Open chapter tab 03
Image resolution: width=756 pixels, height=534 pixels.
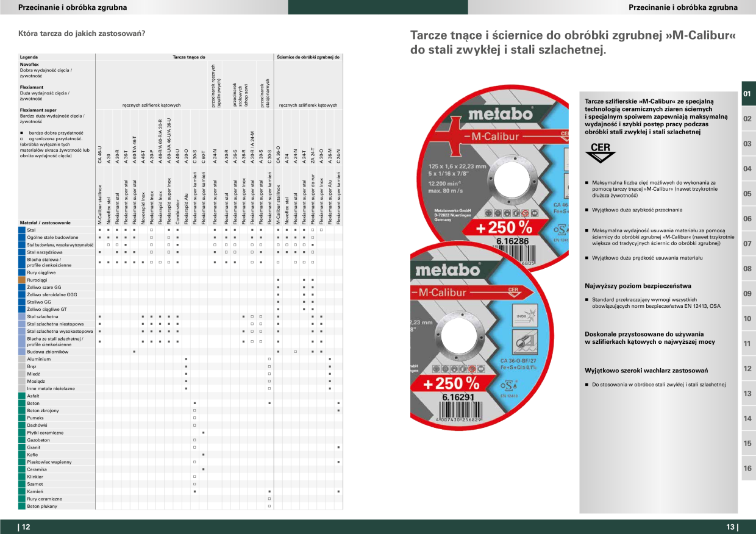tap(747, 144)
